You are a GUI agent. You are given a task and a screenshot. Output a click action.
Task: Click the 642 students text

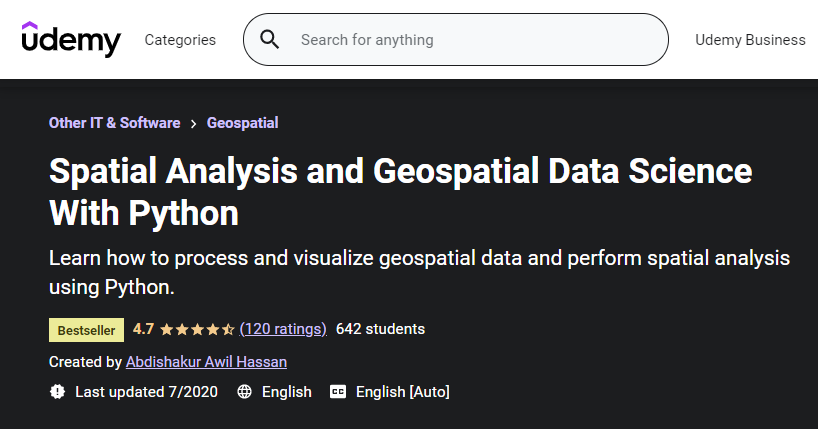click(380, 329)
